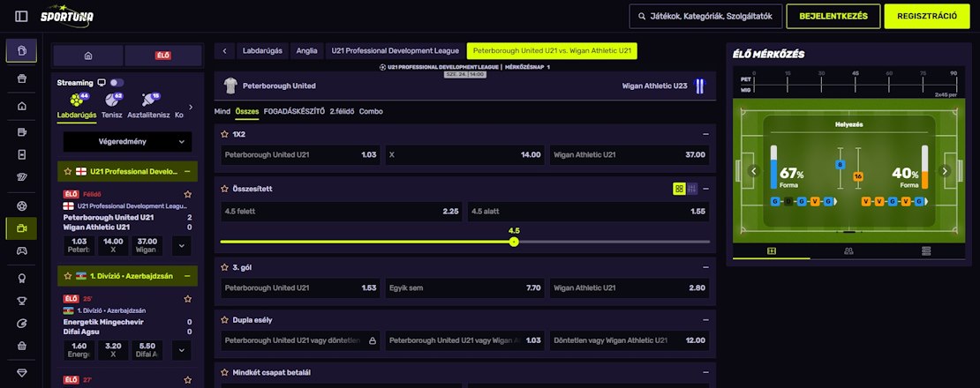This screenshot has height=388, width=980.
Task: Click the REGISZTRÁCIÓ register button
Action: coord(927,16)
